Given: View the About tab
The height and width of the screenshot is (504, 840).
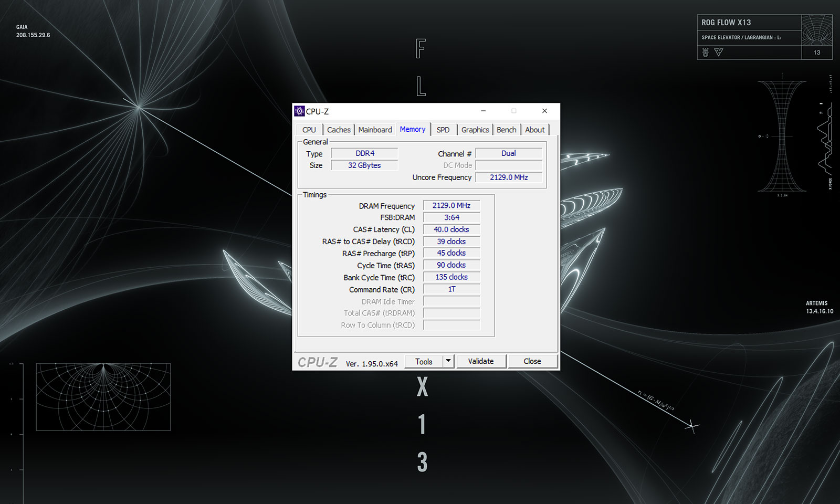Looking at the screenshot, I should 535,130.
